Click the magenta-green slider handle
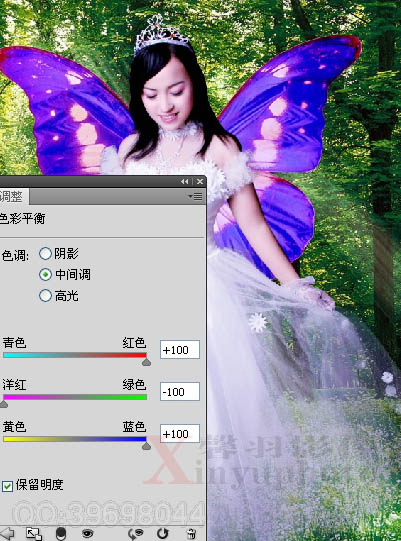Image resolution: width=401 pixels, height=541 pixels. (x=3, y=404)
